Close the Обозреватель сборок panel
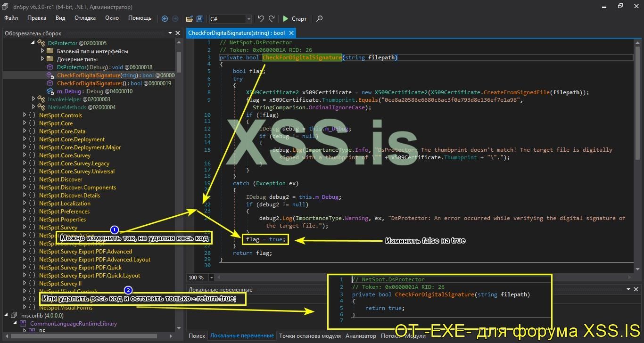Image resolution: width=644 pixels, height=343 pixels. coord(178,33)
